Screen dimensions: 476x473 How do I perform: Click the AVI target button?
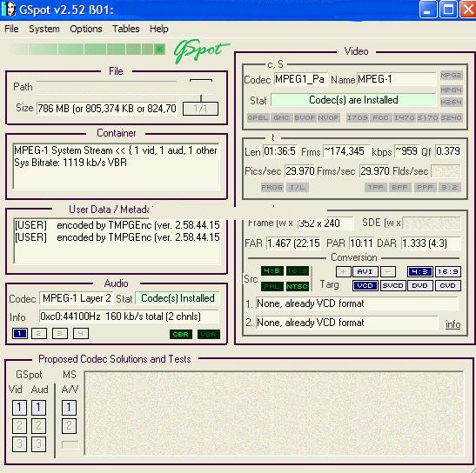365,271
